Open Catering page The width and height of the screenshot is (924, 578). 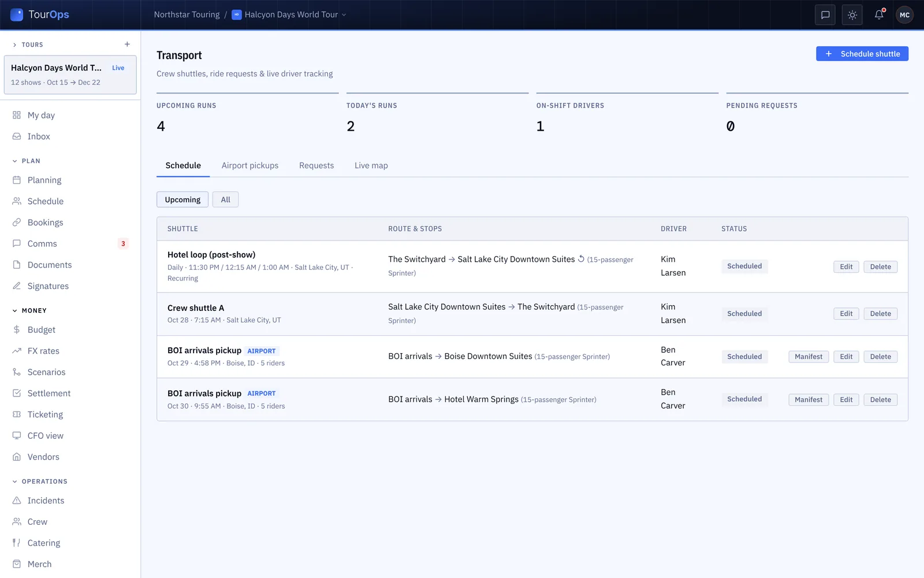pyautogui.click(x=70, y=543)
